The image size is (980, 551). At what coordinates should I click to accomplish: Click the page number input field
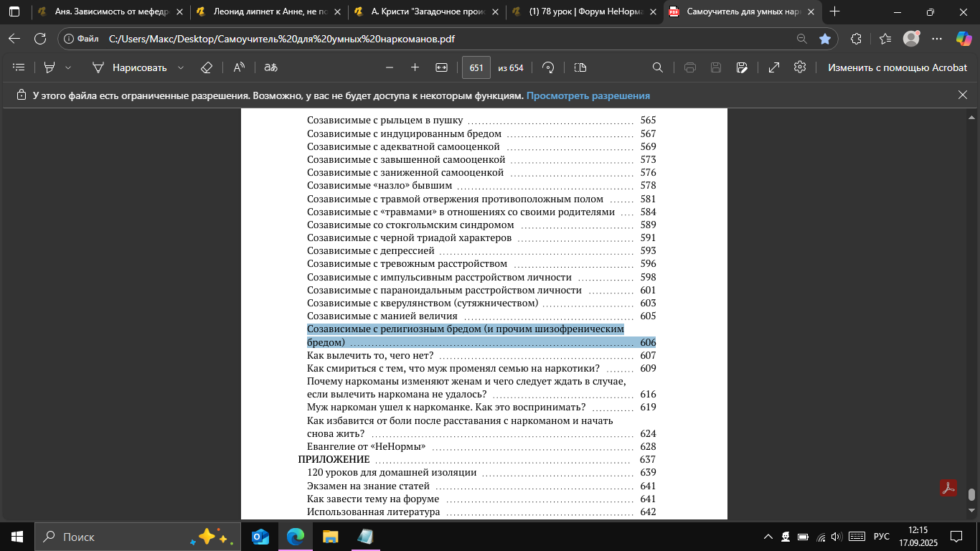[x=476, y=67]
